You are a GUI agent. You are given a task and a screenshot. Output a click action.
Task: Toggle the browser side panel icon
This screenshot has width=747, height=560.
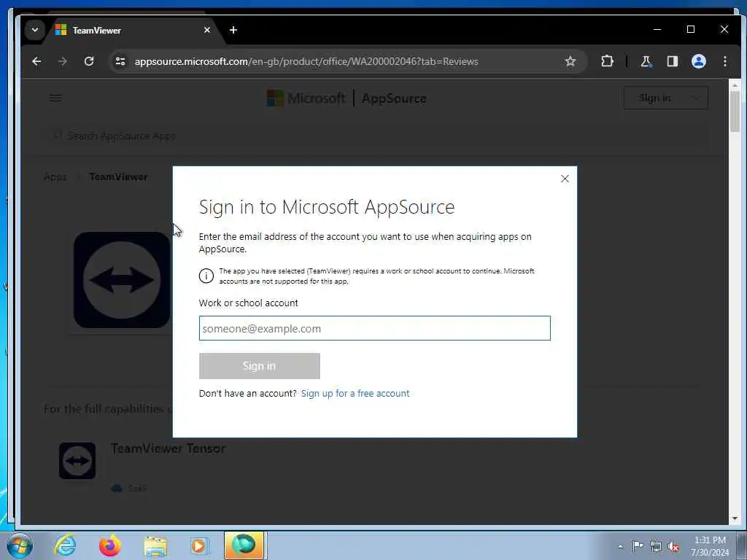point(672,61)
